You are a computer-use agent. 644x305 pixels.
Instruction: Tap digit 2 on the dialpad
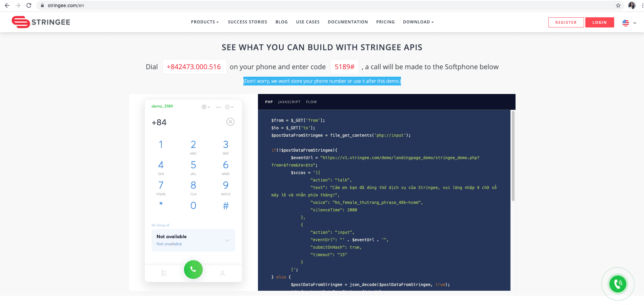[193, 147]
